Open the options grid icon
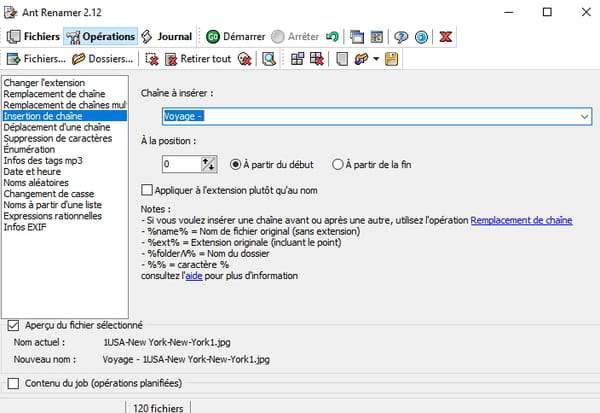 tap(377, 37)
